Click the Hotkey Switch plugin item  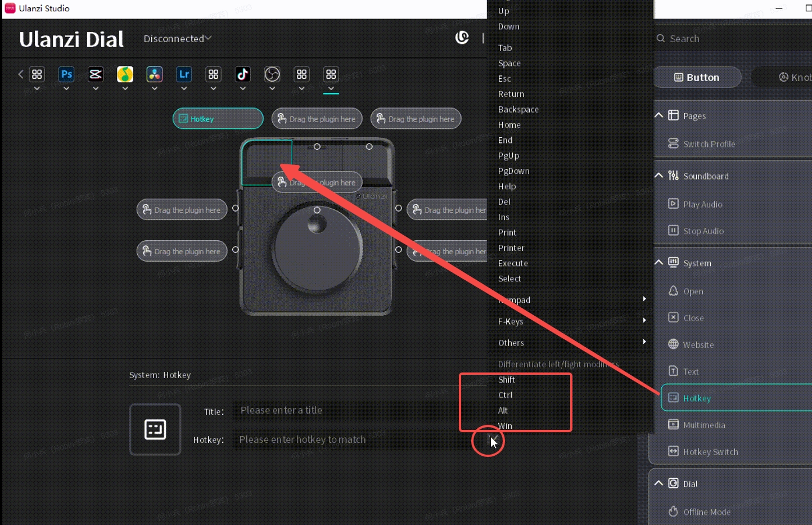[710, 452]
